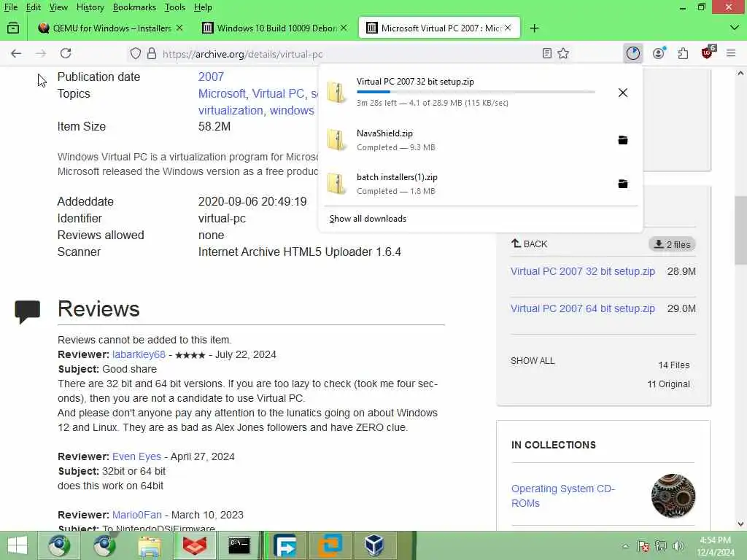Open the Firefox account icon
The image size is (747, 560).
(x=659, y=53)
